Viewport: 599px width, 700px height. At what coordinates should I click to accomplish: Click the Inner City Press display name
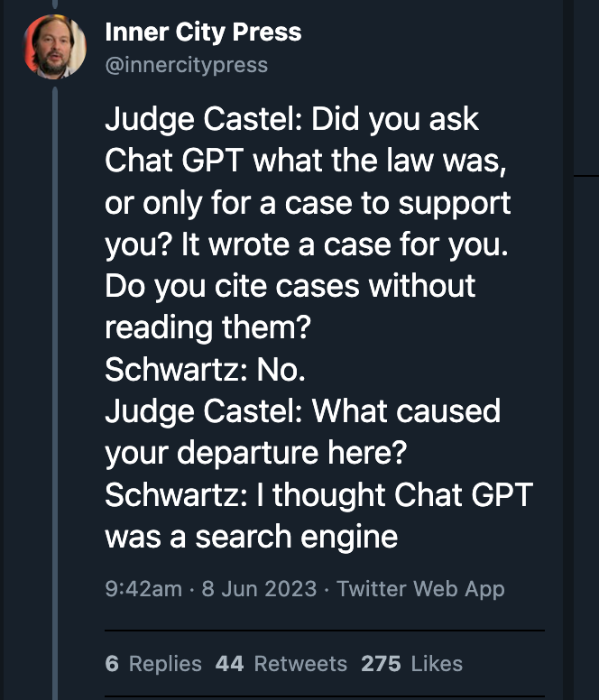[x=203, y=33]
